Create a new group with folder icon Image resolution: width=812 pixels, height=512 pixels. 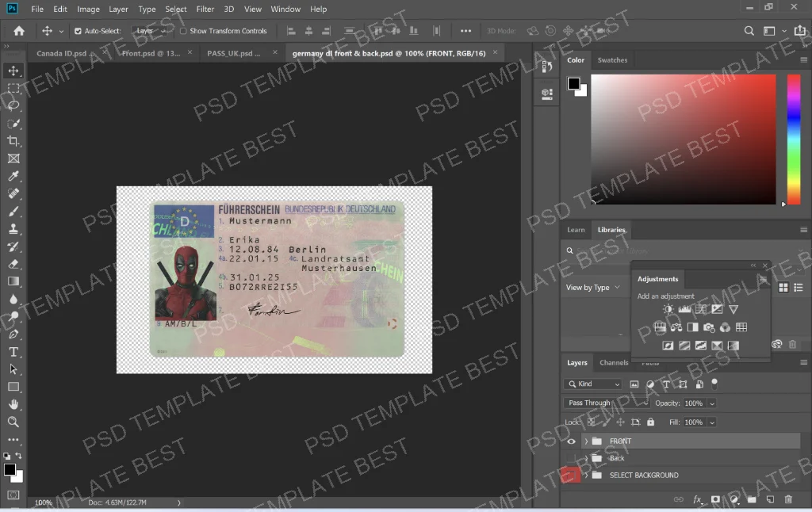coord(752,499)
